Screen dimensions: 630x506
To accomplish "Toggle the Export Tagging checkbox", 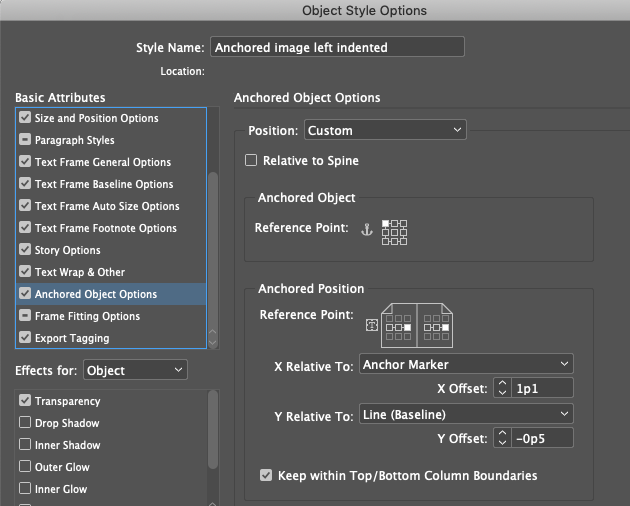I will 25,338.
